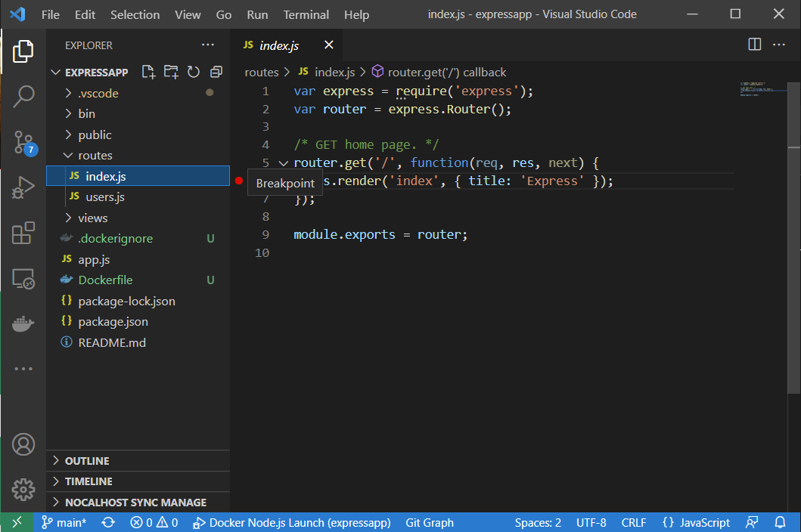Expand the OUTLINE section
The width and height of the screenshot is (801, 532).
(138, 460)
